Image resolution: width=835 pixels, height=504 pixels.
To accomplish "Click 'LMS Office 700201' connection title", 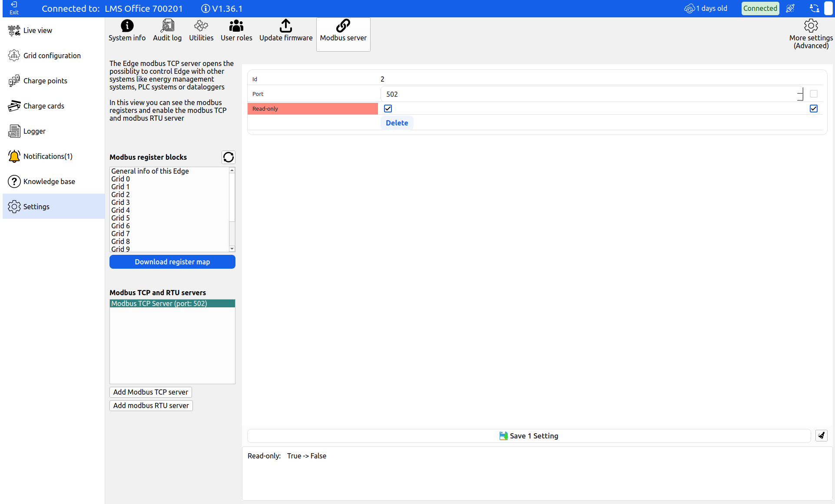I will pyautogui.click(x=144, y=9).
